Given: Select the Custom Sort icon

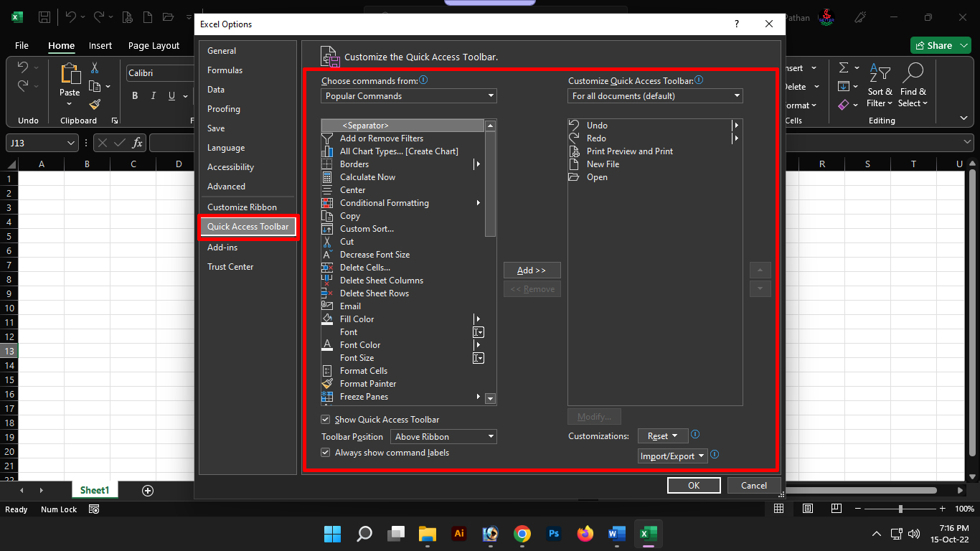Looking at the screenshot, I should click(327, 229).
